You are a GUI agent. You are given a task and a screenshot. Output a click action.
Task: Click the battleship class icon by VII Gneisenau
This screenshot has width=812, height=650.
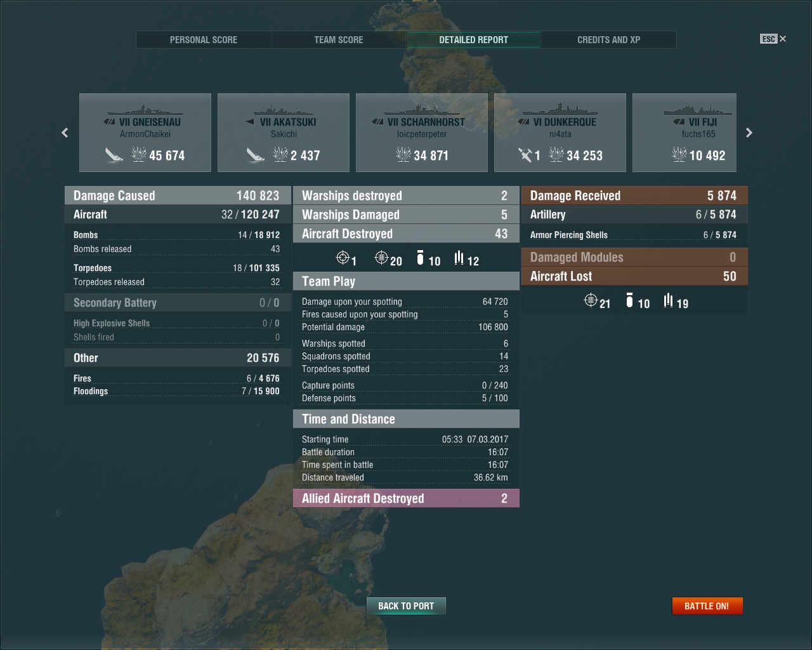pos(110,122)
